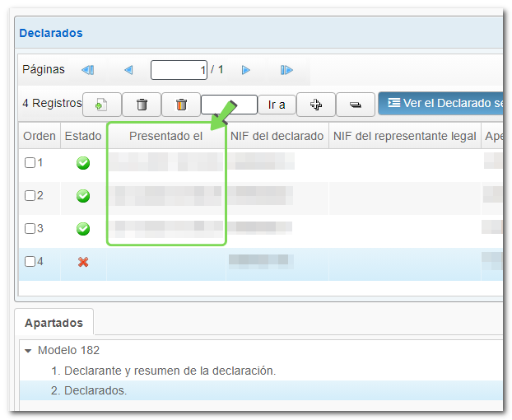Viewport: 512px width, 420px height.
Task: Click the minus collapse button
Action: pyautogui.click(x=355, y=105)
